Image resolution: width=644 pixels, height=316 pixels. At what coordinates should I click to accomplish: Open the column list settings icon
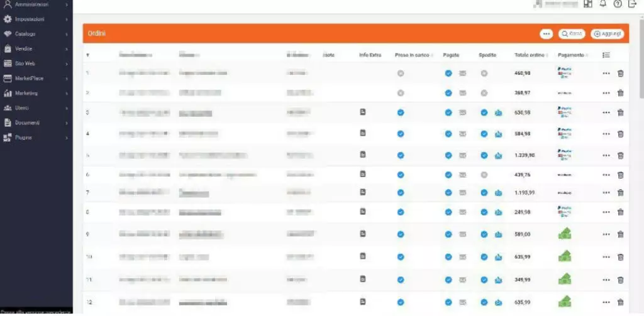(x=606, y=55)
